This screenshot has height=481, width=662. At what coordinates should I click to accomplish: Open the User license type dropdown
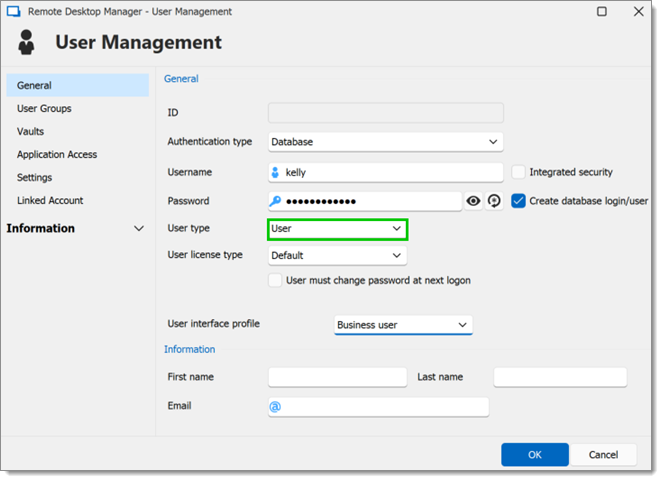pyautogui.click(x=337, y=255)
